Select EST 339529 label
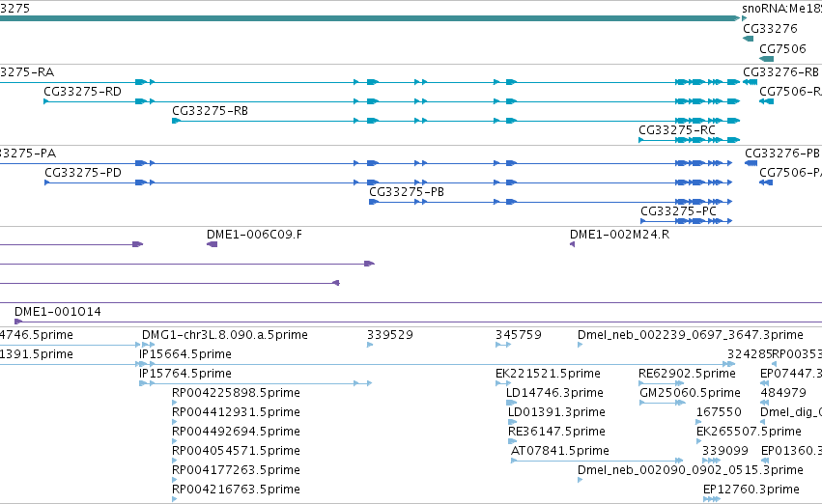This screenshot has height=504, width=822. 390,335
